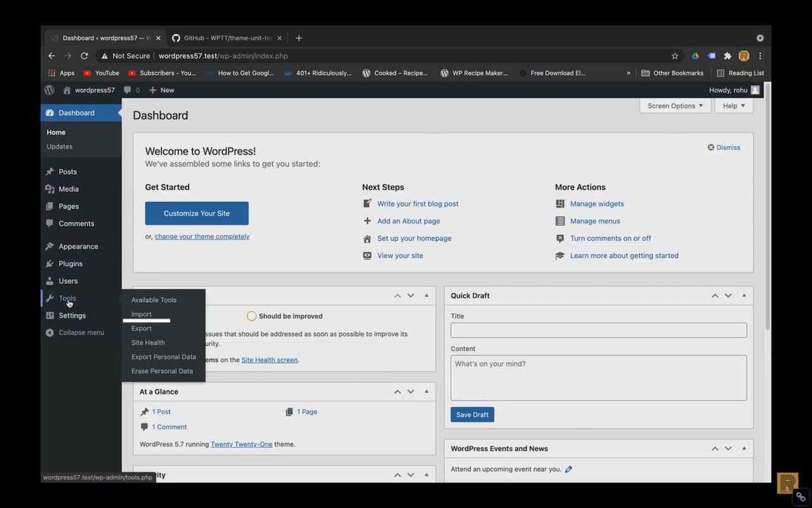Viewport: 812px width, 508px height.
Task: Open Learn more about getting started
Action: 624,256
